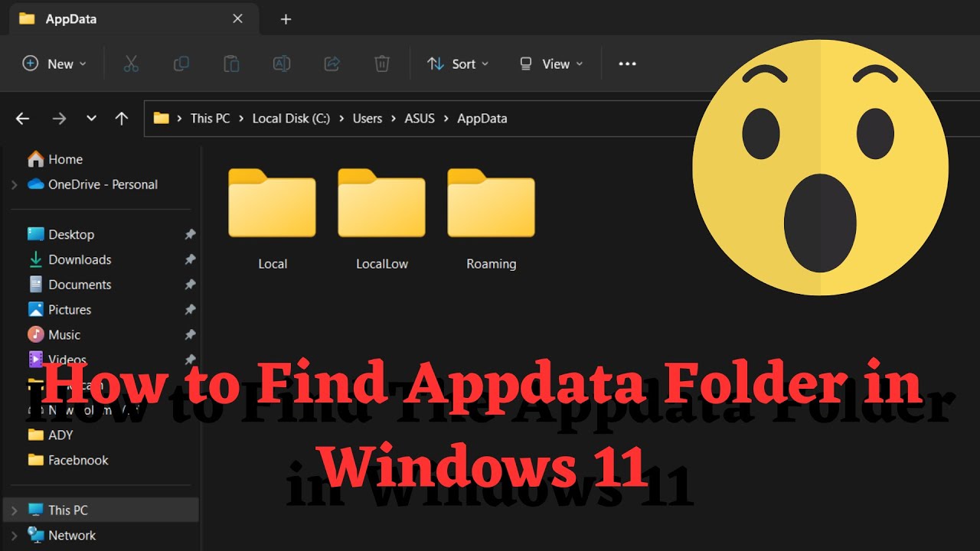The image size is (980, 551).
Task: Click This PC in address bar
Action: (211, 119)
